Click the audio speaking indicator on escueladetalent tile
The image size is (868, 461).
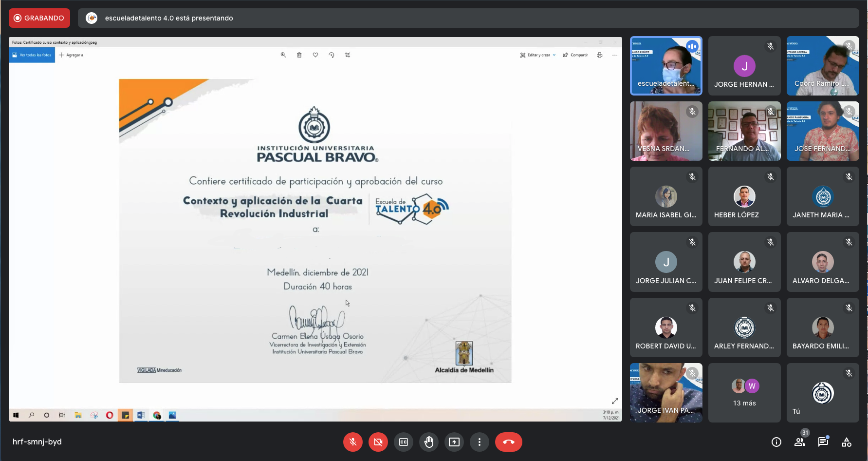click(692, 46)
